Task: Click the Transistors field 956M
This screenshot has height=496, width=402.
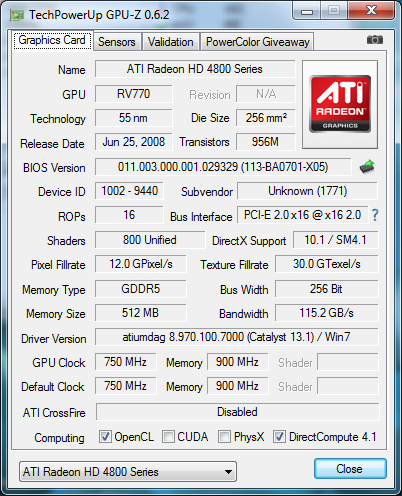Action: [266, 142]
